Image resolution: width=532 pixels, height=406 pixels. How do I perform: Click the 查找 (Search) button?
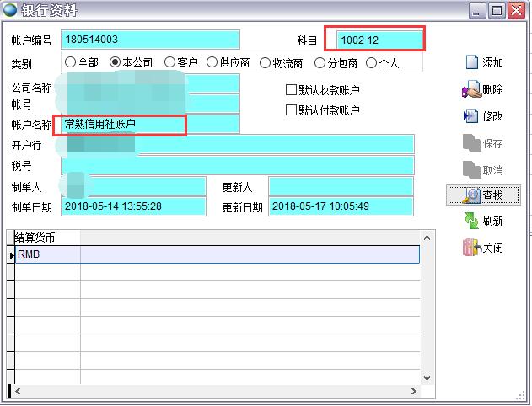(483, 195)
